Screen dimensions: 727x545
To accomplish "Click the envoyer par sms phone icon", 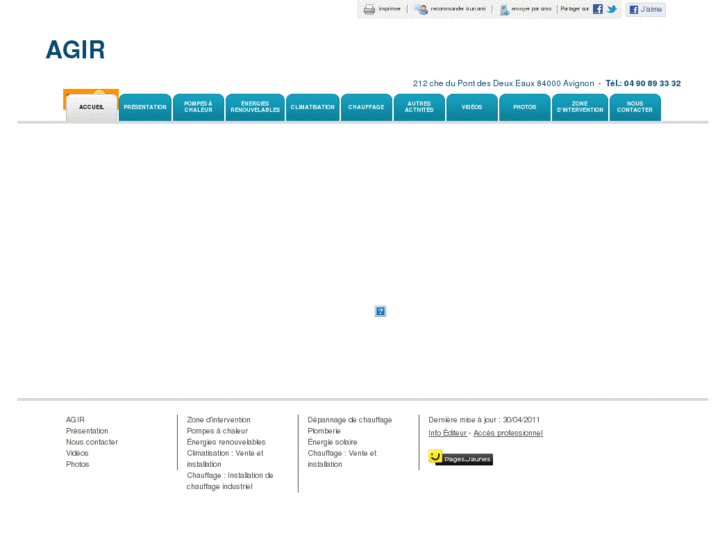I will click(504, 10).
